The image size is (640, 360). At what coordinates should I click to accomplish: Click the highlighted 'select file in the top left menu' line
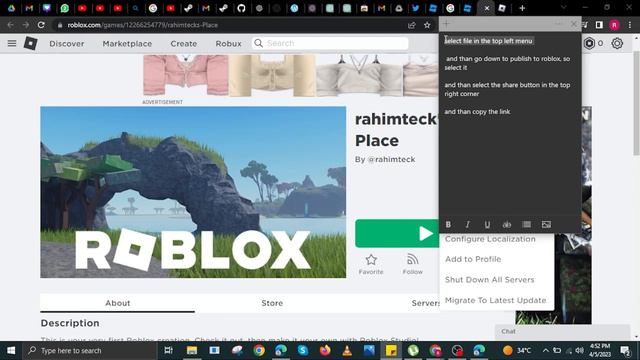(489, 41)
